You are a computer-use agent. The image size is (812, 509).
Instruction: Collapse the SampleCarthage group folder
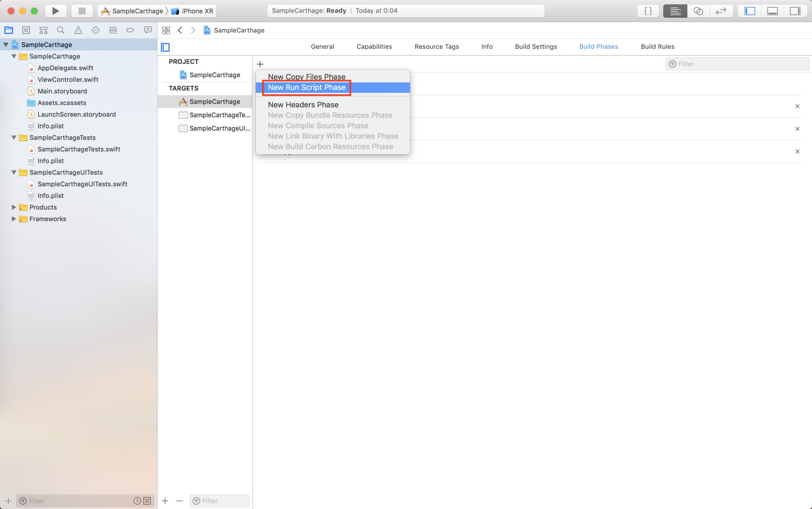pos(14,56)
